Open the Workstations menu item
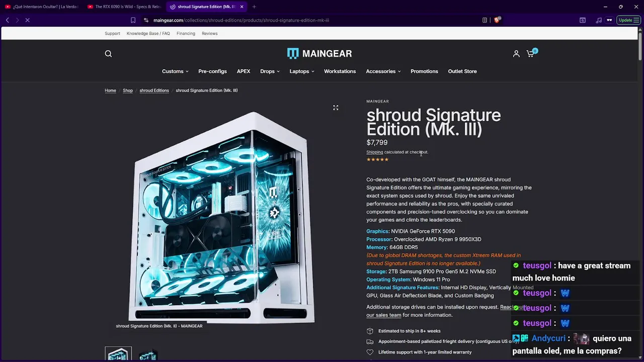This screenshot has height=362, width=644. 340,71
